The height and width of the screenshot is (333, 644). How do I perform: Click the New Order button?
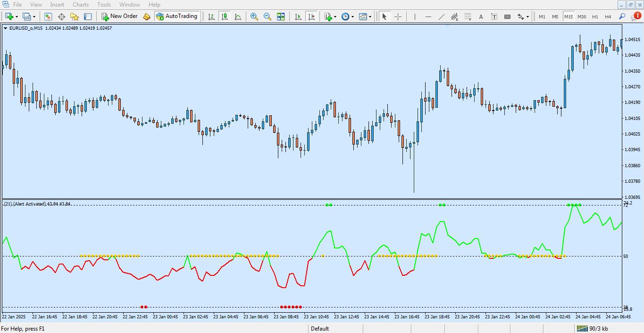[119, 16]
